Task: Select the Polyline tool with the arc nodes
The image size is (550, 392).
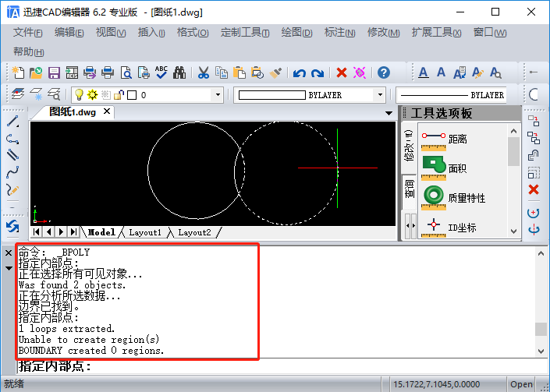Action: pos(12,139)
